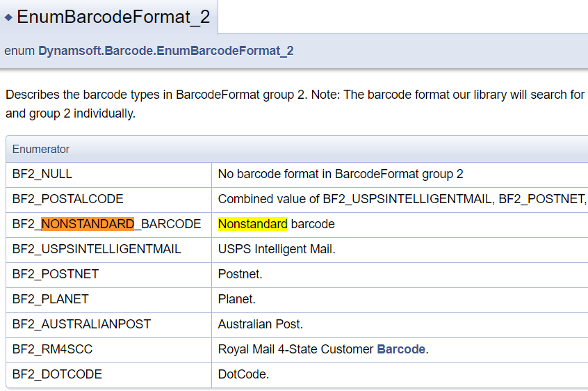
Task: Click the Enumerator table header
Action: [x=41, y=149]
